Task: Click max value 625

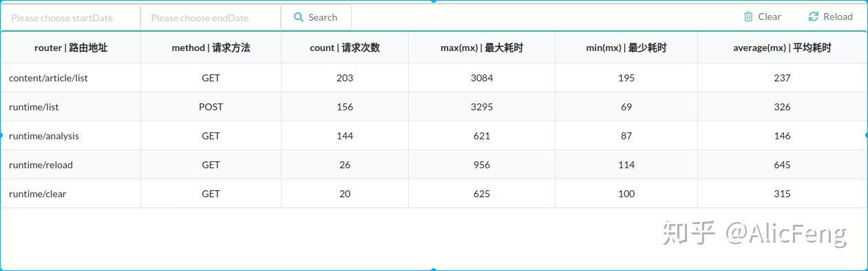Action: click(482, 194)
